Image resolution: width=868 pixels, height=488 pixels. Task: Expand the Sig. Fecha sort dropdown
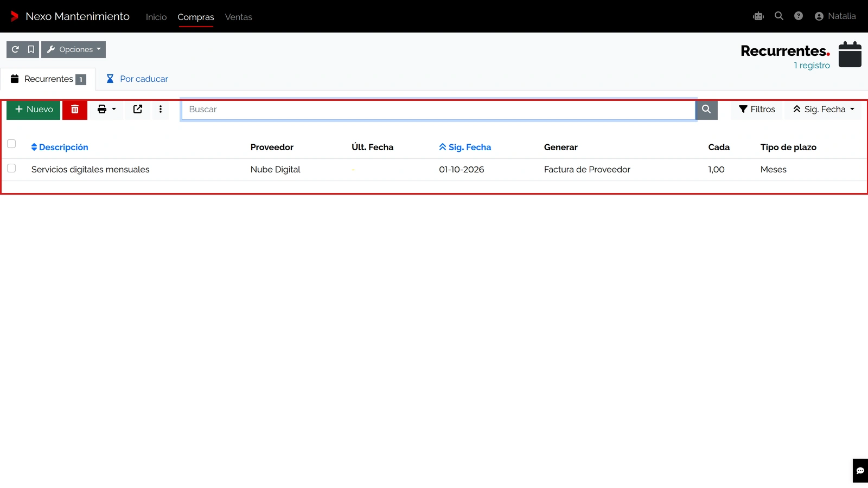pos(823,110)
